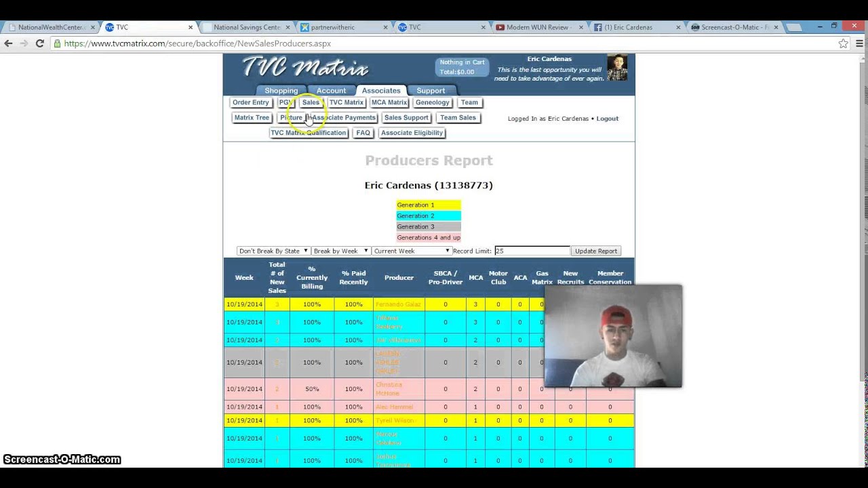Open producer Alec Hammel link

coord(394,407)
